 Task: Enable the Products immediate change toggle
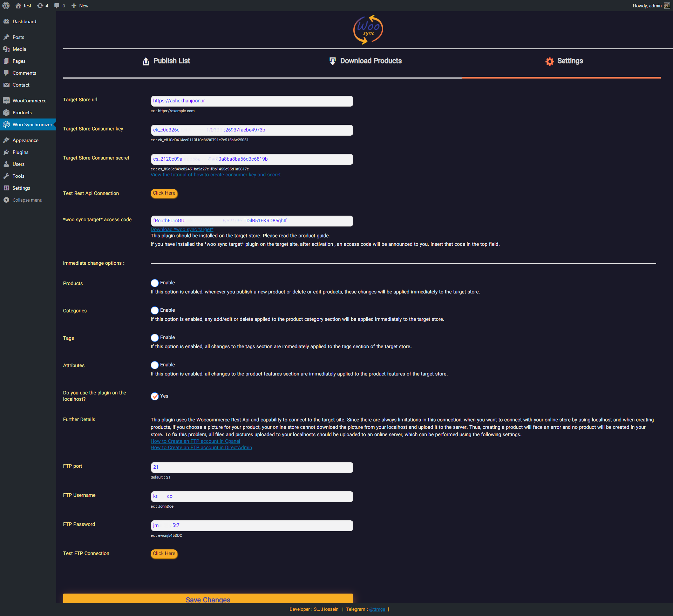point(154,283)
